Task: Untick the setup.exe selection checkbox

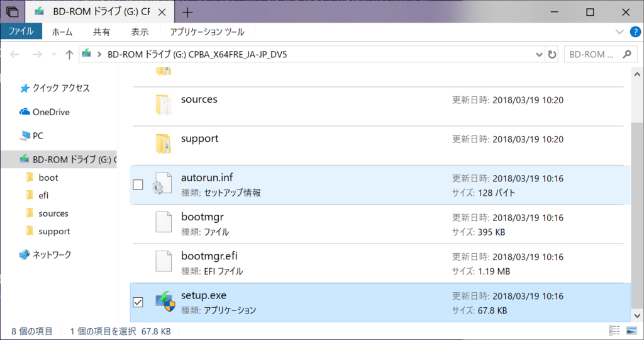Action: tap(138, 302)
